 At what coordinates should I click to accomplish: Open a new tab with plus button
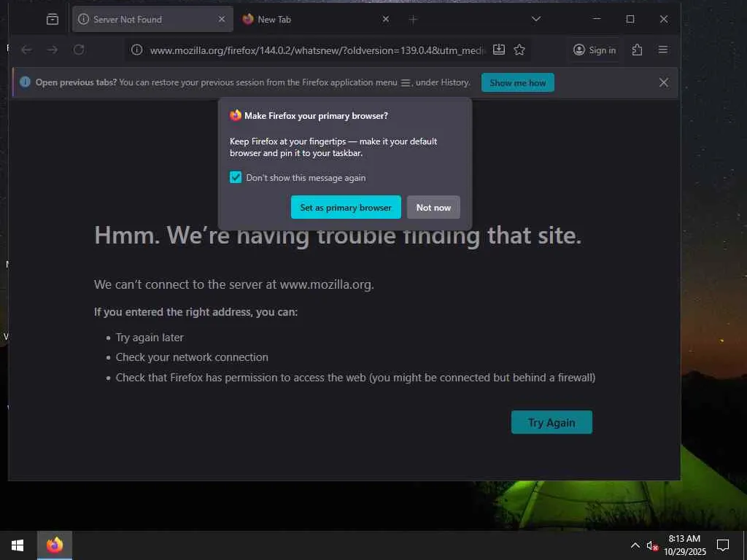tap(413, 20)
